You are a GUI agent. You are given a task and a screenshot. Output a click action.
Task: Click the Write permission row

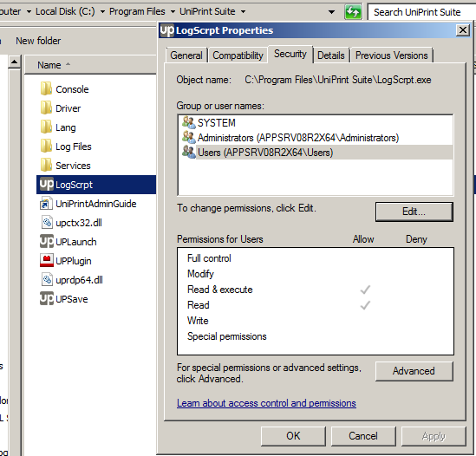tap(316, 321)
